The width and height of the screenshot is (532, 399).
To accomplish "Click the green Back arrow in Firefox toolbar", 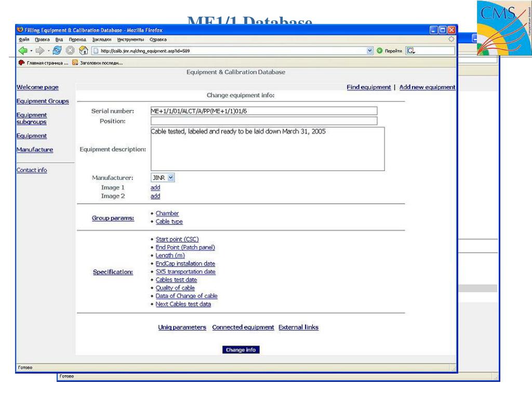I will pyautogui.click(x=23, y=50).
